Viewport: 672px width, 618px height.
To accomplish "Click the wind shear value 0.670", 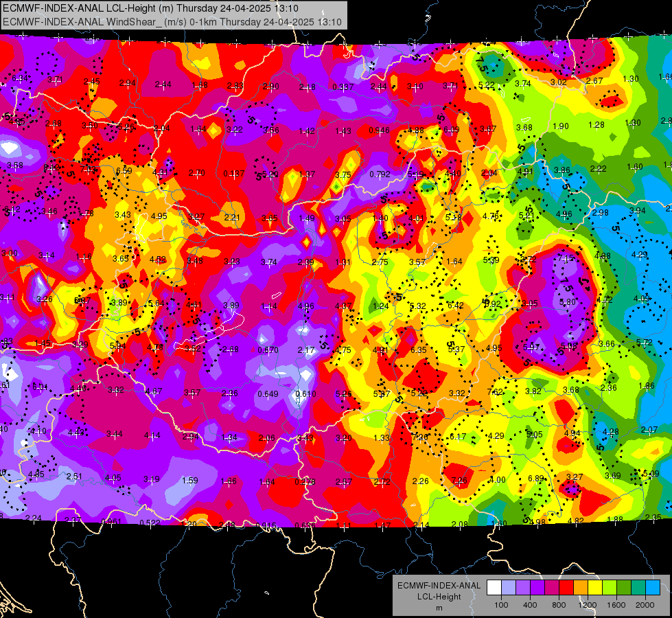I will pos(268,350).
